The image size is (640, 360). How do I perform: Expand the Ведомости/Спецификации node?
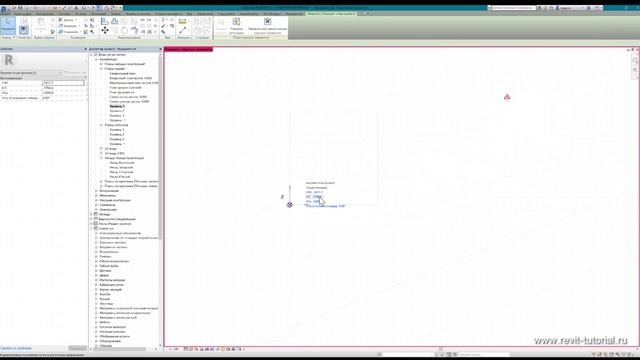(91, 219)
